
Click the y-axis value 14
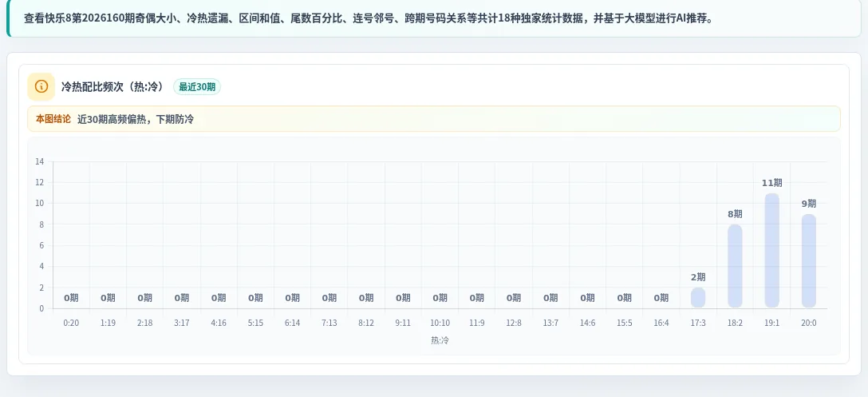[x=39, y=162]
